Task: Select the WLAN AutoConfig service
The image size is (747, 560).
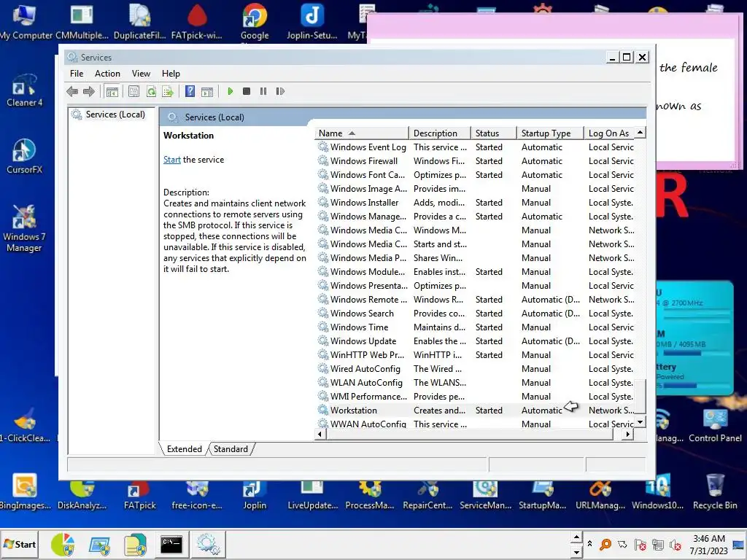Action: pos(476,382)
